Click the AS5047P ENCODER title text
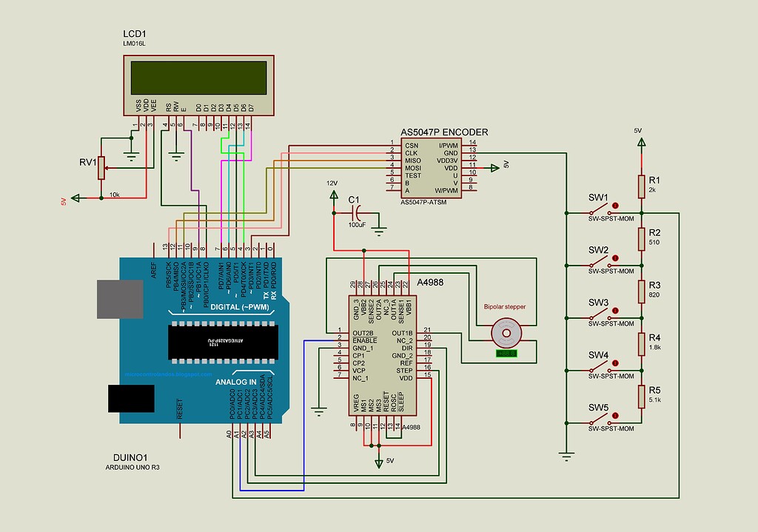Image resolution: width=758 pixels, height=532 pixels. tap(443, 132)
